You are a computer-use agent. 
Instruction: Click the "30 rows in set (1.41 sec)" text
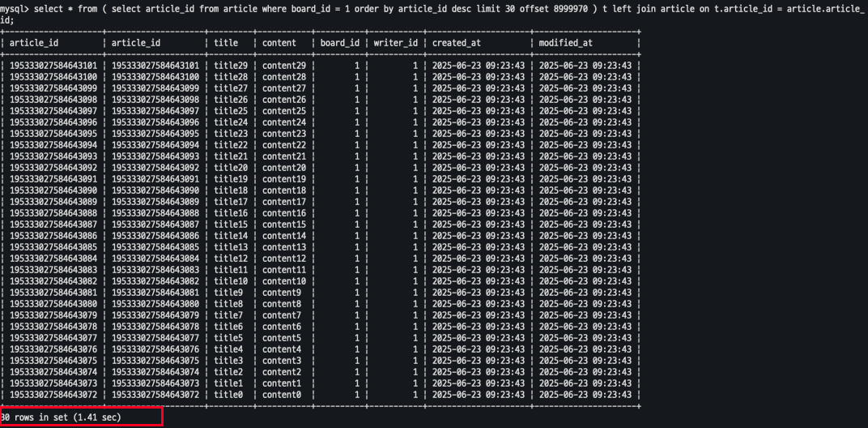point(61,417)
